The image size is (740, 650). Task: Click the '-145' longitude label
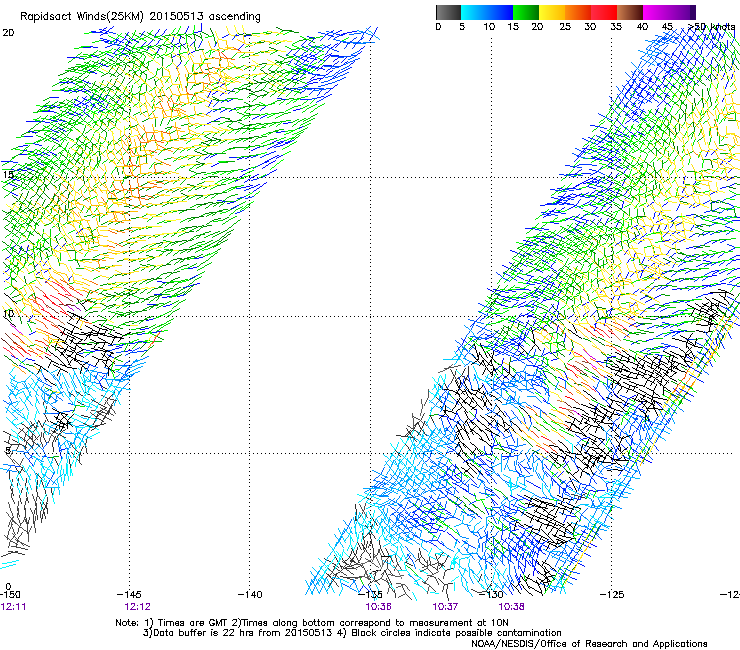click(x=129, y=595)
